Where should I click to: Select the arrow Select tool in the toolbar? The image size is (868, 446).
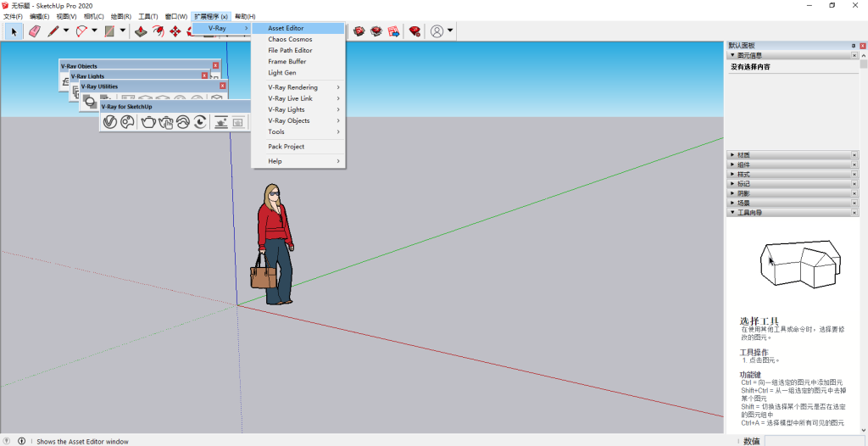point(14,31)
